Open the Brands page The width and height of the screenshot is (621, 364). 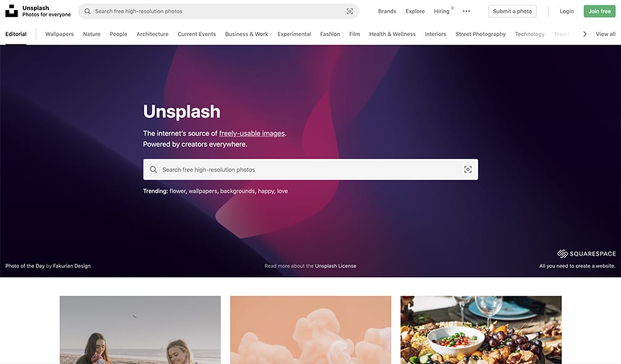click(x=387, y=11)
